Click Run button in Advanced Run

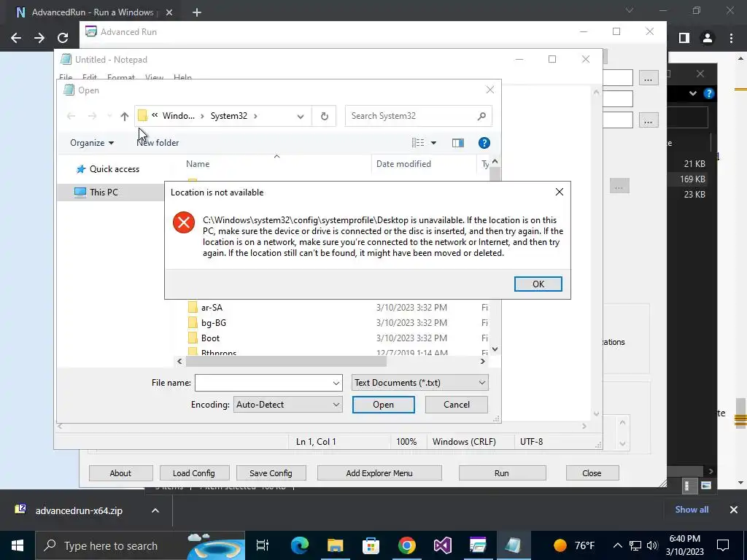(502, 473)
